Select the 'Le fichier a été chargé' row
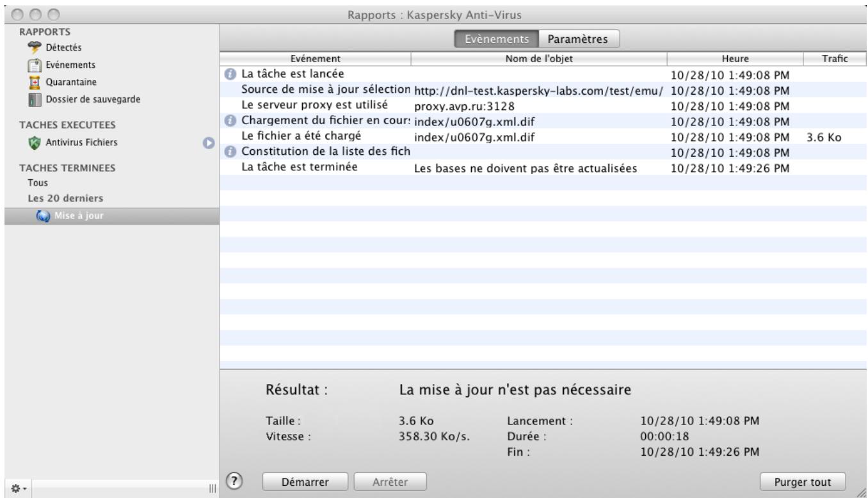 [544, 135]
